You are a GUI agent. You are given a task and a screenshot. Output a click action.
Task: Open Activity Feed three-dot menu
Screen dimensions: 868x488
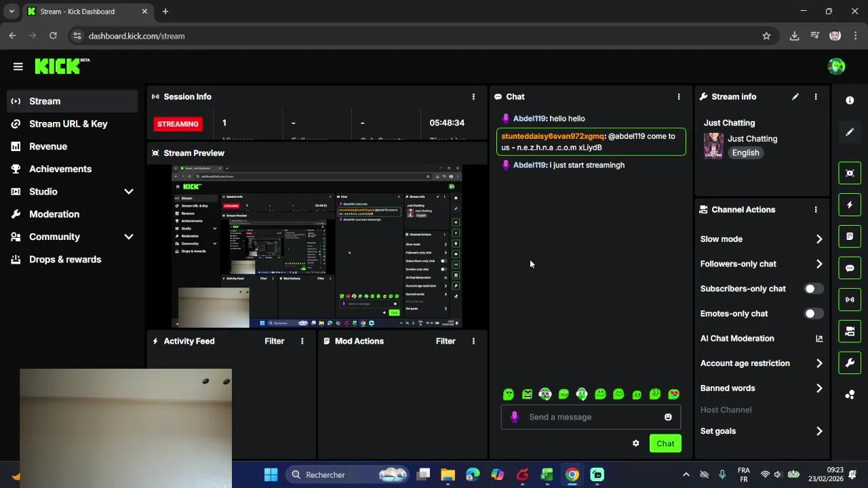(302, 341)
